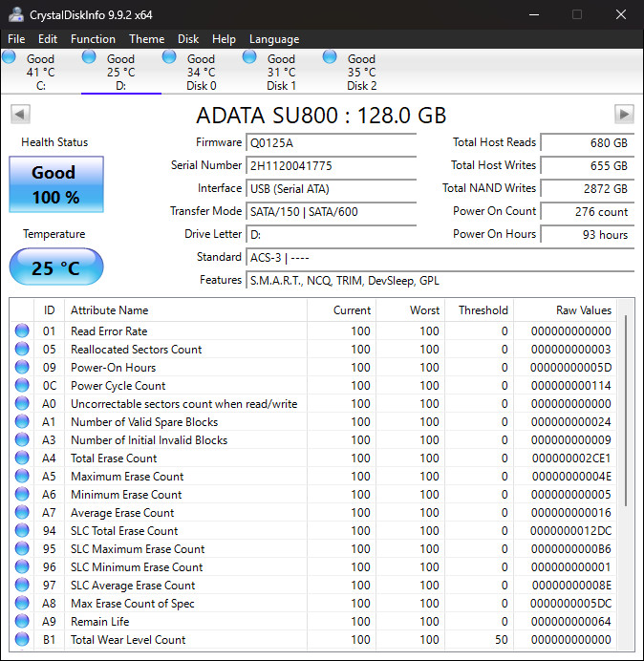This screenshot has height=661, width=644.
Task: Click the 25 °C temperature button
Action: click(x=56, y=267)
